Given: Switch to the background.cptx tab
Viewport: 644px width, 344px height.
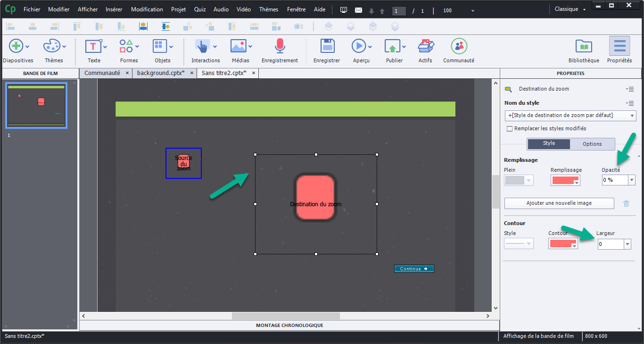Looking at the screenshot, I should pyautogui.click(x=160, y=73).
